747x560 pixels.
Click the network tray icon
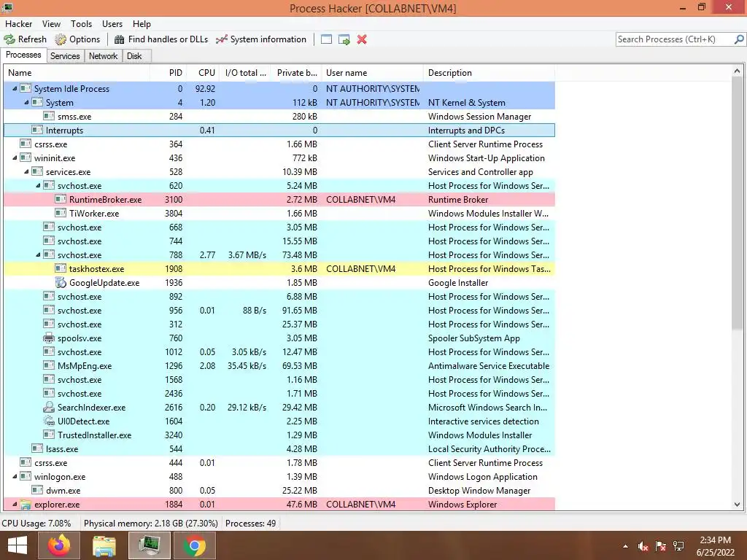(x=678, y=546)
